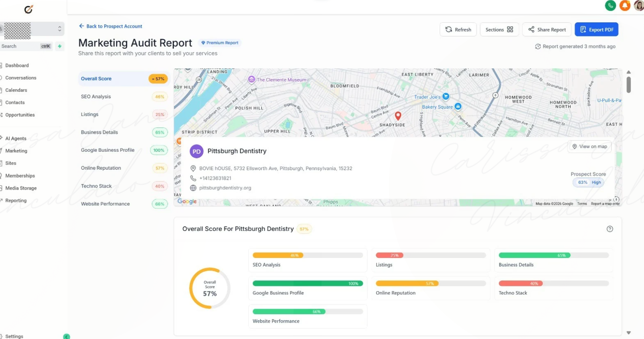Click the Refresh button
Viewport: 644px width, 339px height.
tap(458, 30)
